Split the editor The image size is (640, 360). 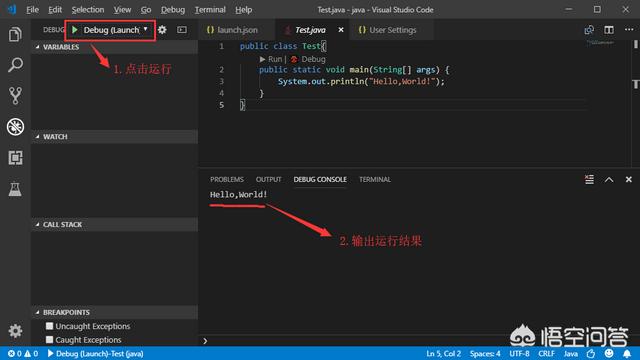pyautogui.click(x=609, y=30)
